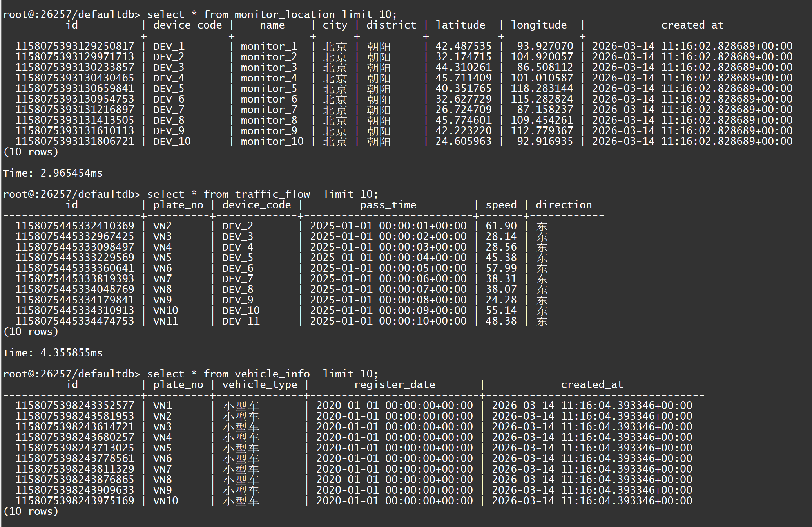Click DEV_11 in traffic_flow results
This screenshot has width=812, height=527.
[241, 321]
